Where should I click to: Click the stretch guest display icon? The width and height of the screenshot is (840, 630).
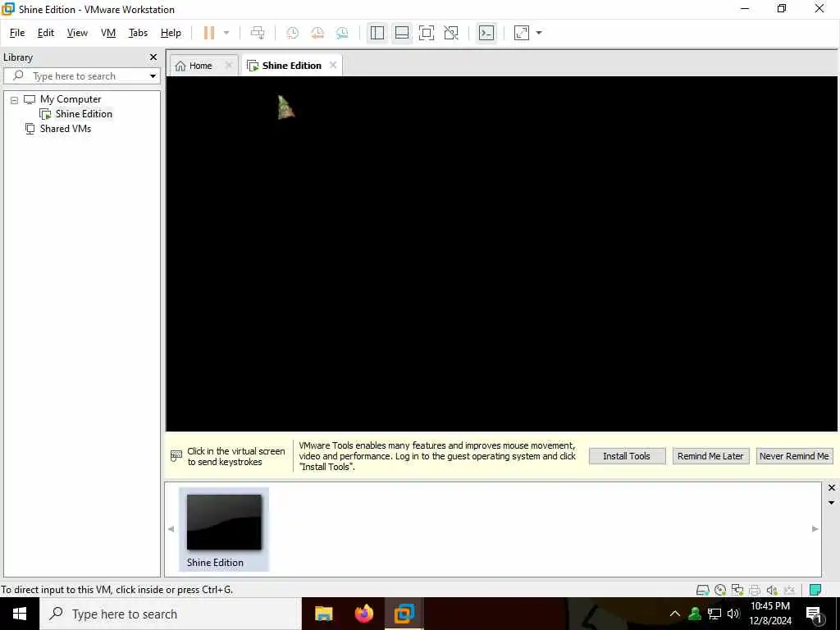(521, 33)
